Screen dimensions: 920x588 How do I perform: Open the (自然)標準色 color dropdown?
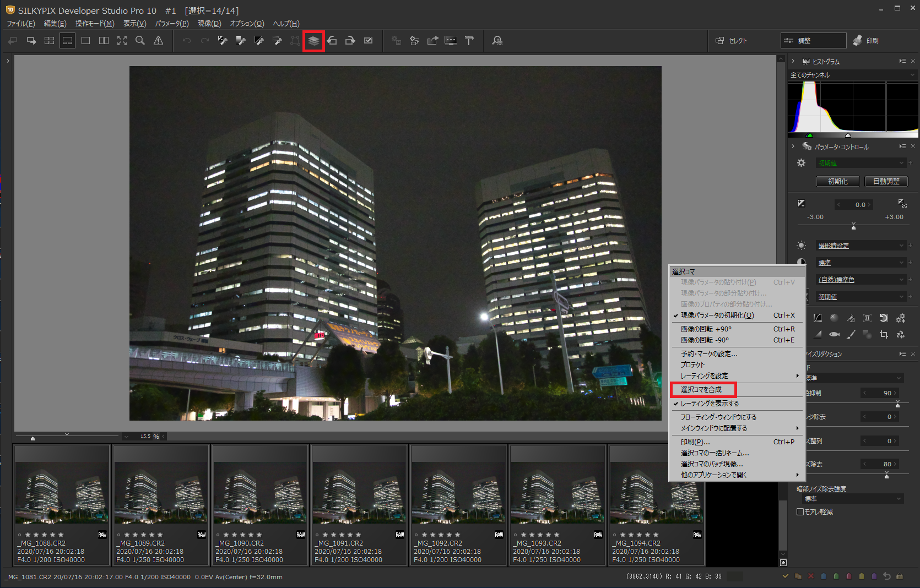[861, 280]
